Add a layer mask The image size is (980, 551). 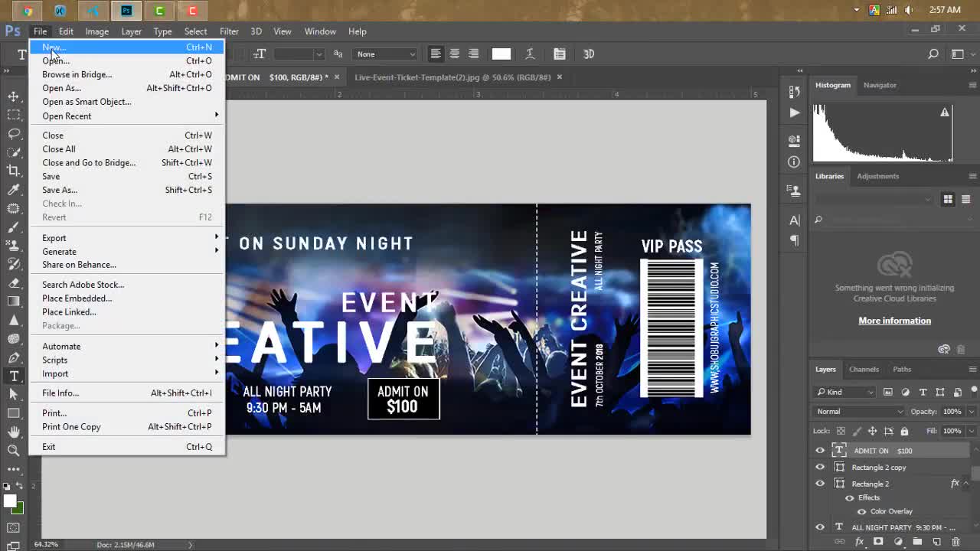click(x=878, y=542)
